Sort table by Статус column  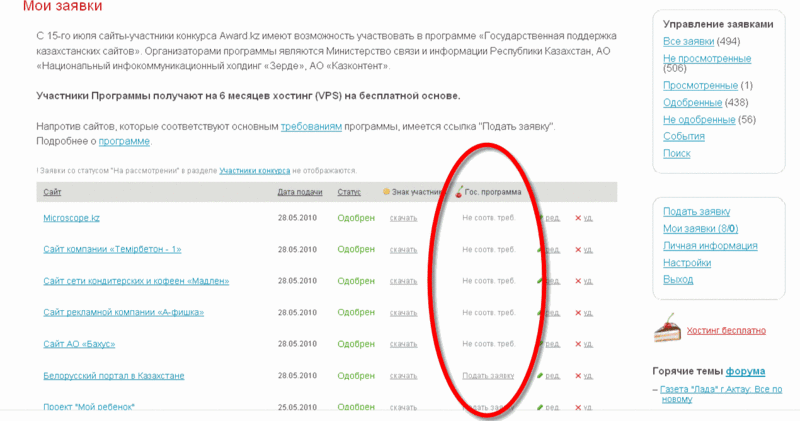(349, 192)
